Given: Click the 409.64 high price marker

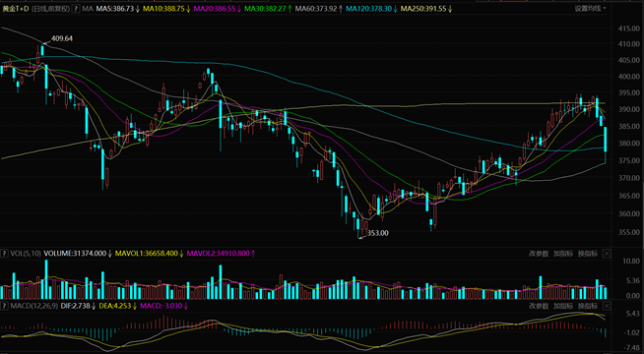Looking at the screenshot, I should click(62, 38).
